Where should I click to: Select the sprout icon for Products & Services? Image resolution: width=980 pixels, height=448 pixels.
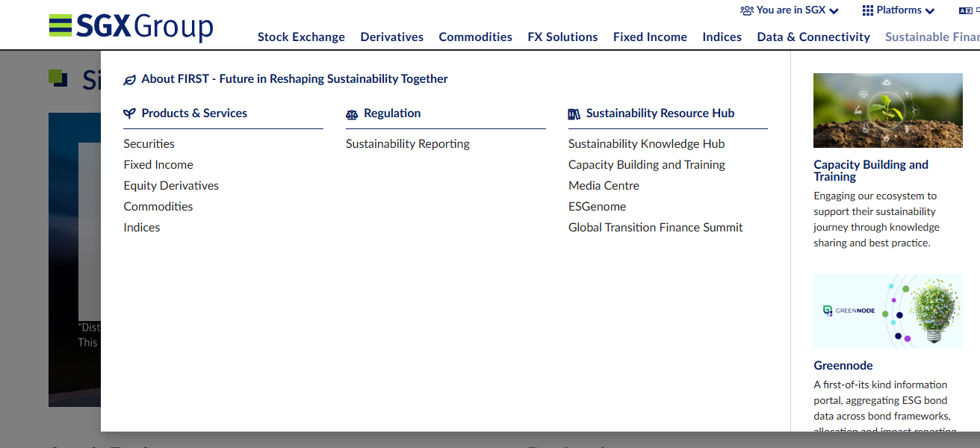click(x=128, y=113)
